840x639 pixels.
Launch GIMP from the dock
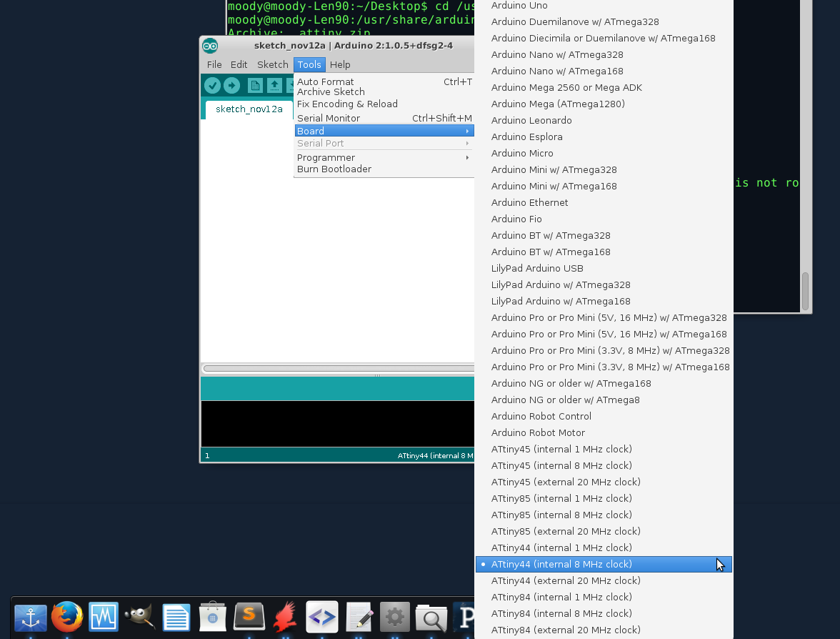click(140, 616)
